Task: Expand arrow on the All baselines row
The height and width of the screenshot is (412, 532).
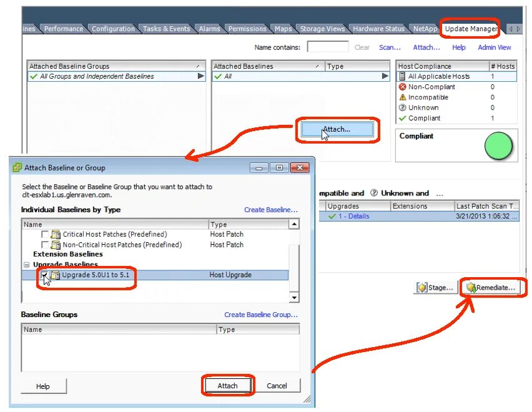Action: pyautogui.click(x=385, y=76)
